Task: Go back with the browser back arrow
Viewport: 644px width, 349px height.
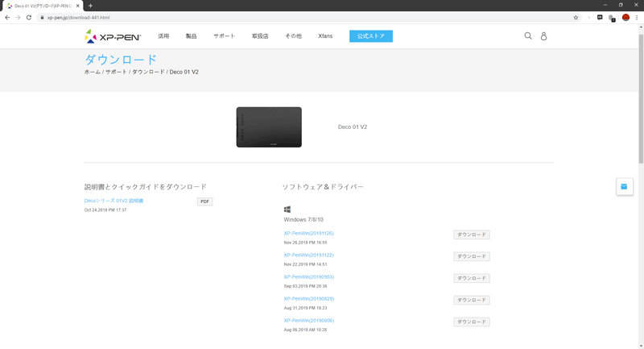Action: pos(7,18)
